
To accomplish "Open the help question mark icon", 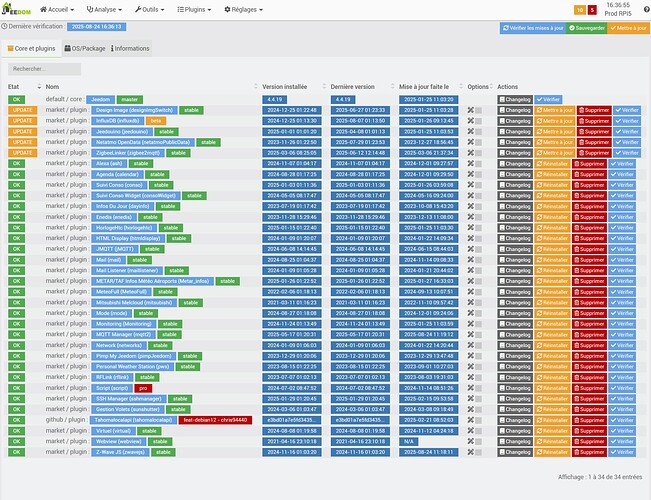I will pyautogui.click(x=647, y=10).
